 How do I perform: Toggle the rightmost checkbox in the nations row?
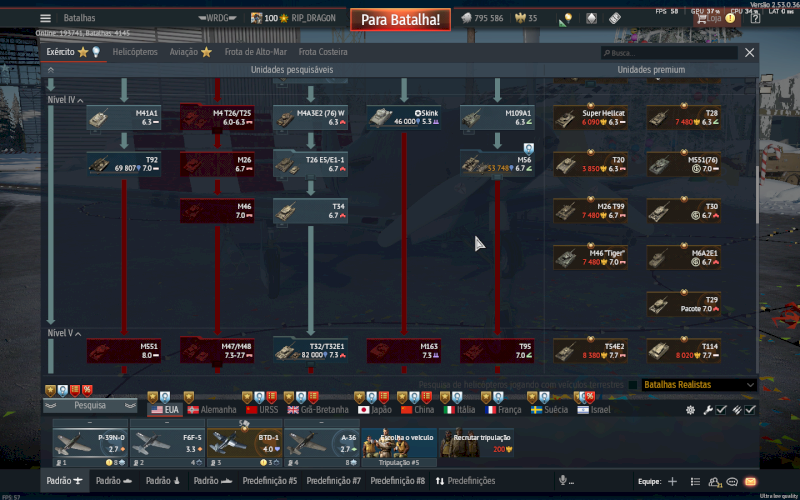[750, 410]
